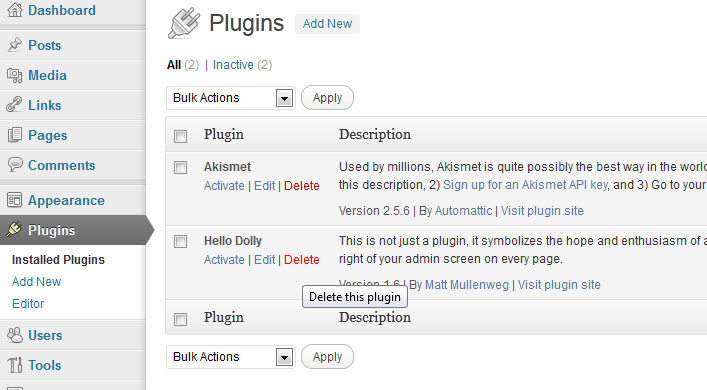Click the Dashboard house icon
Screen dimensions: 707x390
[14, 10]
